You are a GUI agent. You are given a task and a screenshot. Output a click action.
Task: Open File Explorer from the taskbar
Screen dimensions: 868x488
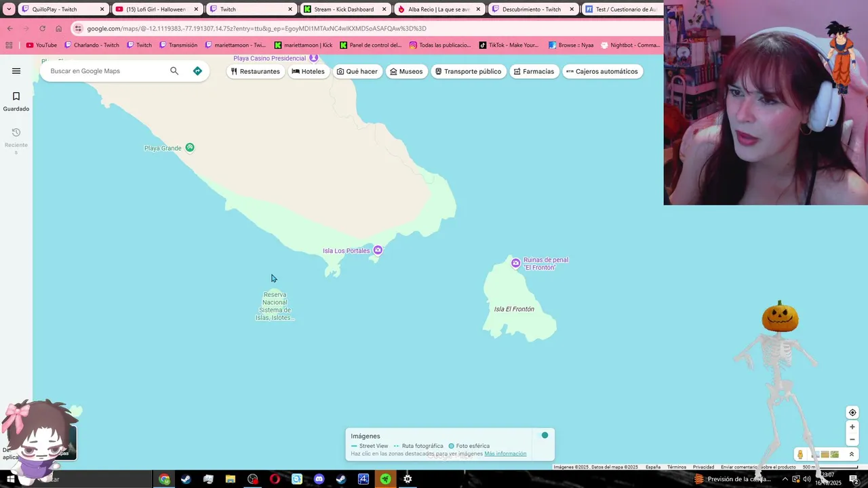tap(231, 479)
